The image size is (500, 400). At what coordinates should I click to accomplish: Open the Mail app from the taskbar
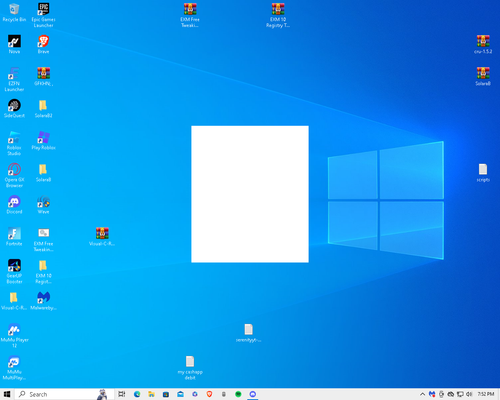click(x=180, y=394)
